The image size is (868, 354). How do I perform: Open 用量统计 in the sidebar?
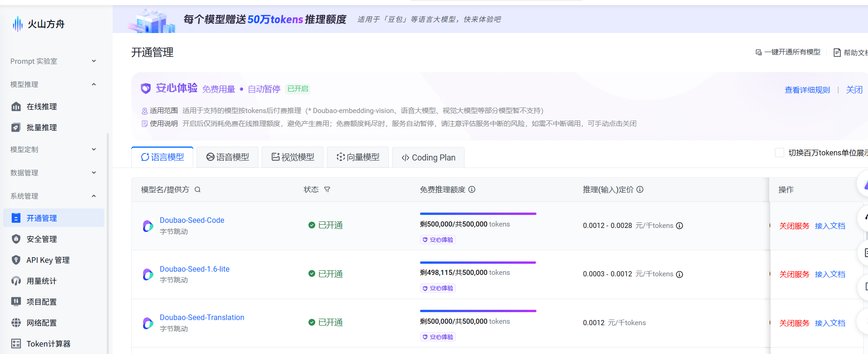point(41,281)
